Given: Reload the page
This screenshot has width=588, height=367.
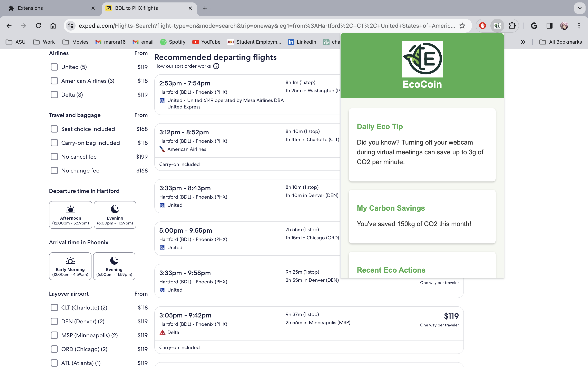Looking at the screenshot, I should pyautogui.click(x=38, y=25).
